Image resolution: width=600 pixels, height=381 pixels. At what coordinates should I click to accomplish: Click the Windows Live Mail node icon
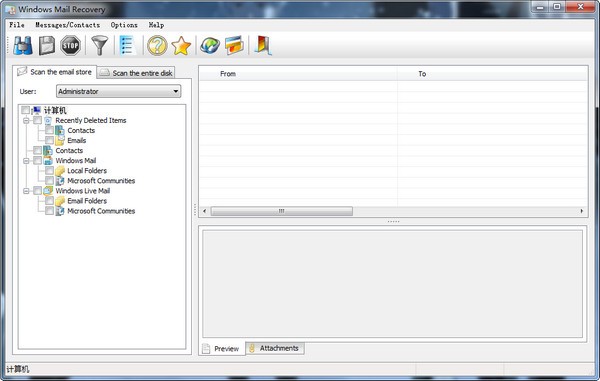tap(48, 191)
